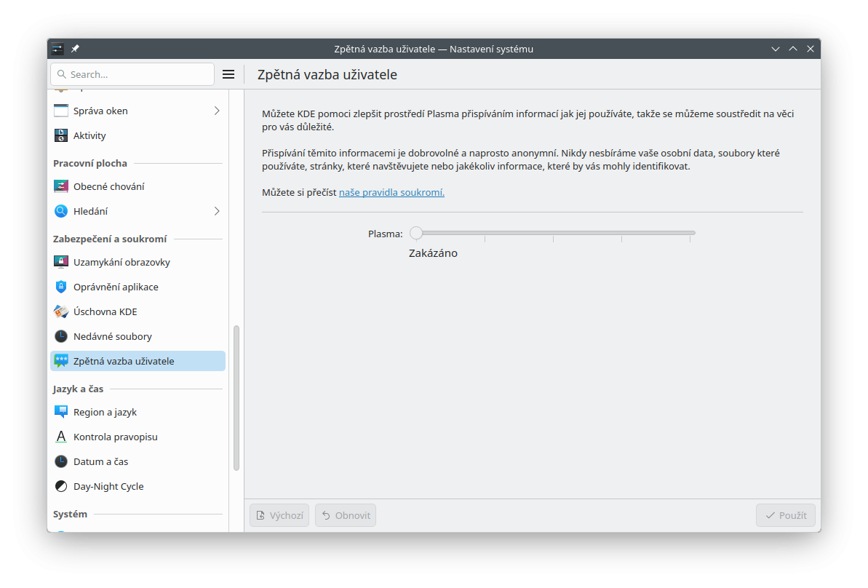Click the Nedávné soubory clock icon
This screenshot has width=868, height=588.
pyautogui.click(x=61, y=336)
